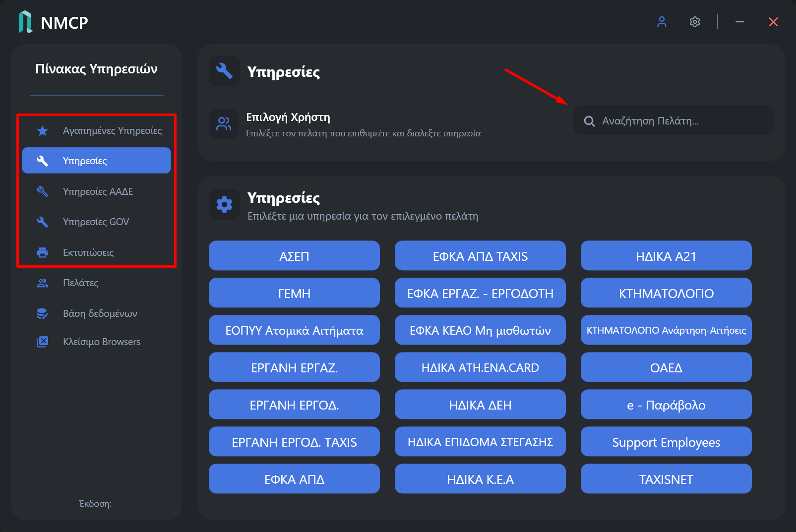Click the database icon for Βάση δεδομένων
This screenshot has height=532, width=796.
click(x=43, y=313)
